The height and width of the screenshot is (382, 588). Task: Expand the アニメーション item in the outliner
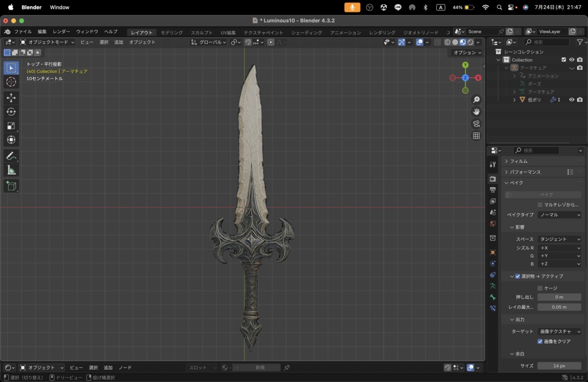pyautogui.click(x=514, y=76)
